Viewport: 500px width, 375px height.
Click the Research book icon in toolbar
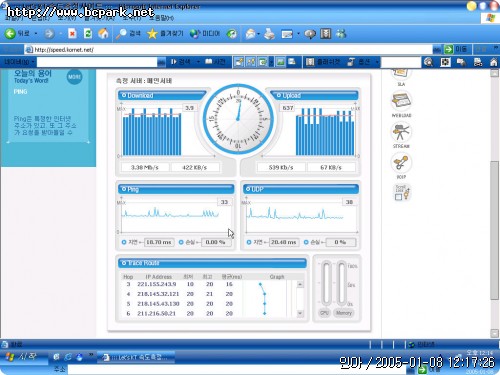(x=326, y=34)
